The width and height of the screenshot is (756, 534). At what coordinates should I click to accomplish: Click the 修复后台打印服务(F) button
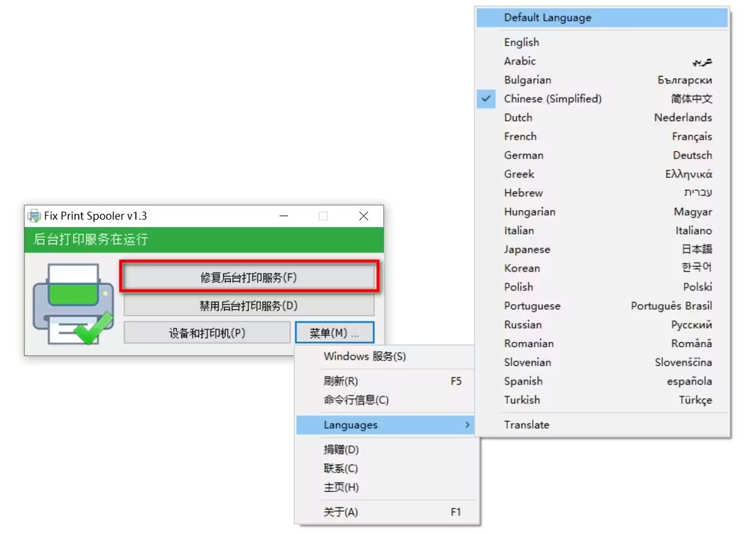coord(249,278)
